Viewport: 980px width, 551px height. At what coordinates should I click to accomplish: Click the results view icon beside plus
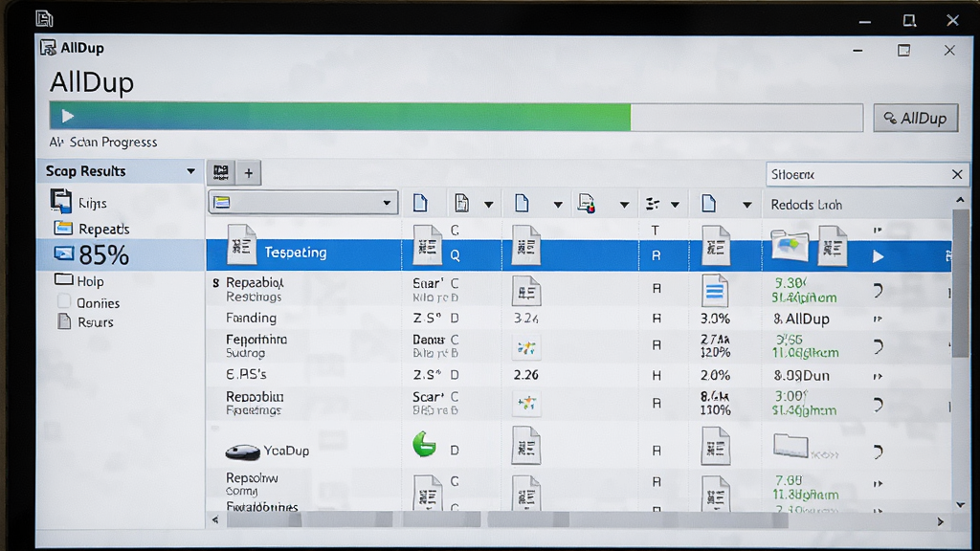pos(221,172)
